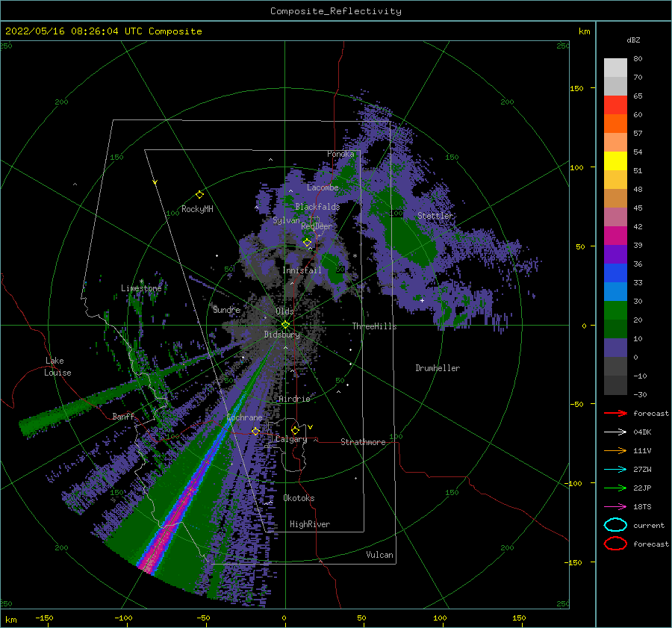Click the Stettler city label
The image size is (672, 628).
pos(435,216)
